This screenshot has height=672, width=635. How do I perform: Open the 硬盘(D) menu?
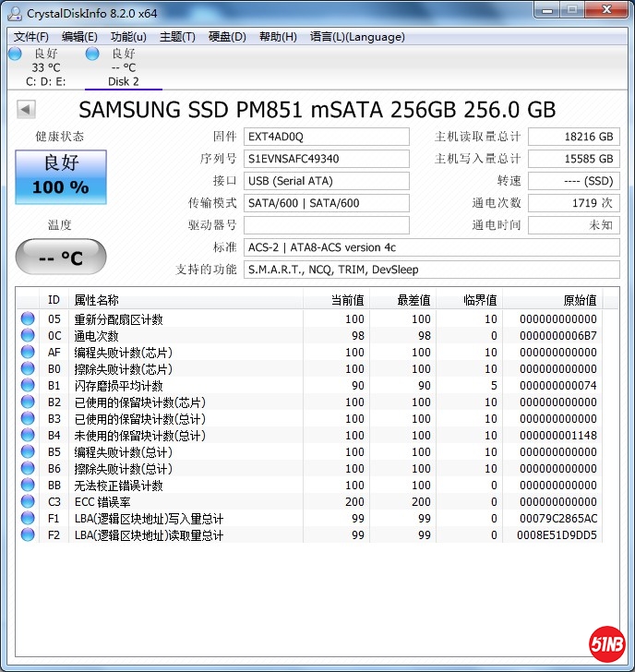227,37
